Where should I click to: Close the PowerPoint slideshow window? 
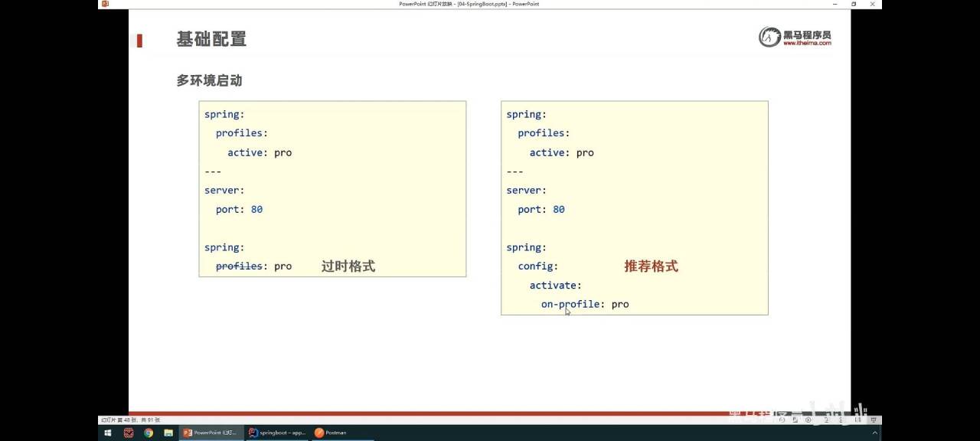[x=874, y=4]
